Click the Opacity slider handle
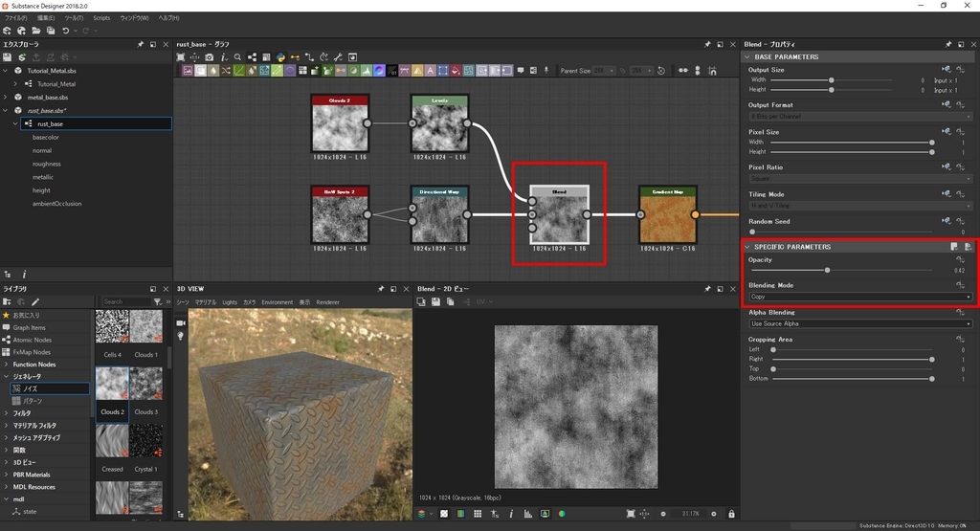The height and width of the screenshot is (531, 980). click(827, 270)
